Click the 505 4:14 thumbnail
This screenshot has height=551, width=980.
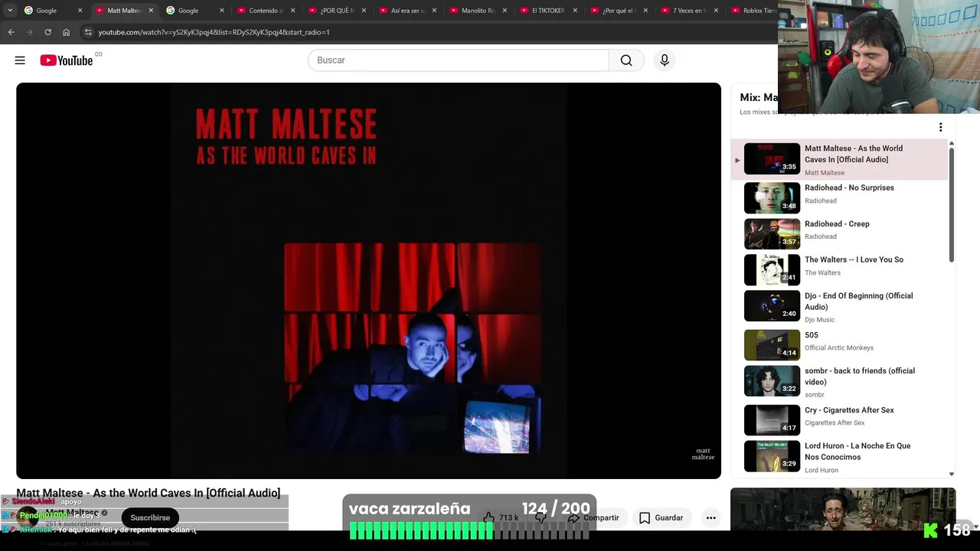772,345
